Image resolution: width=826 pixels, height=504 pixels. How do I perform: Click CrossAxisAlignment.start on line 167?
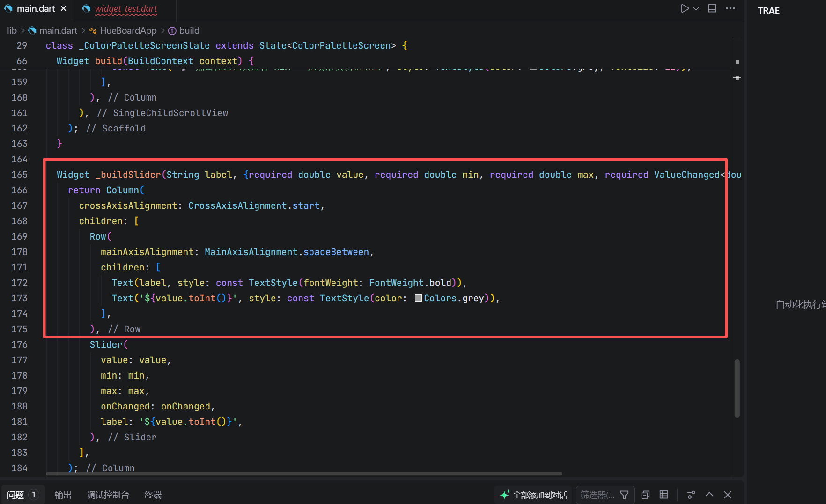tap(254, 205)
